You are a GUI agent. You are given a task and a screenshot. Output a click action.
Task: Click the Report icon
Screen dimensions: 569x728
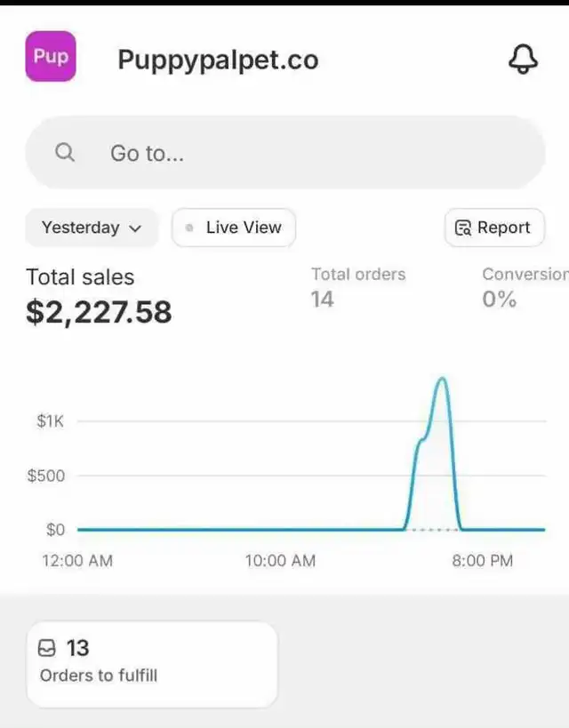click(462, 228)
